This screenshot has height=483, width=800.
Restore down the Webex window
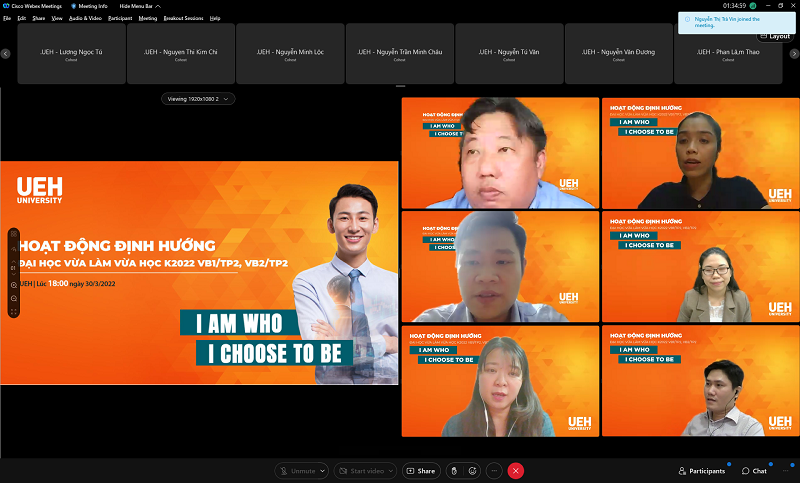(781, 6)
